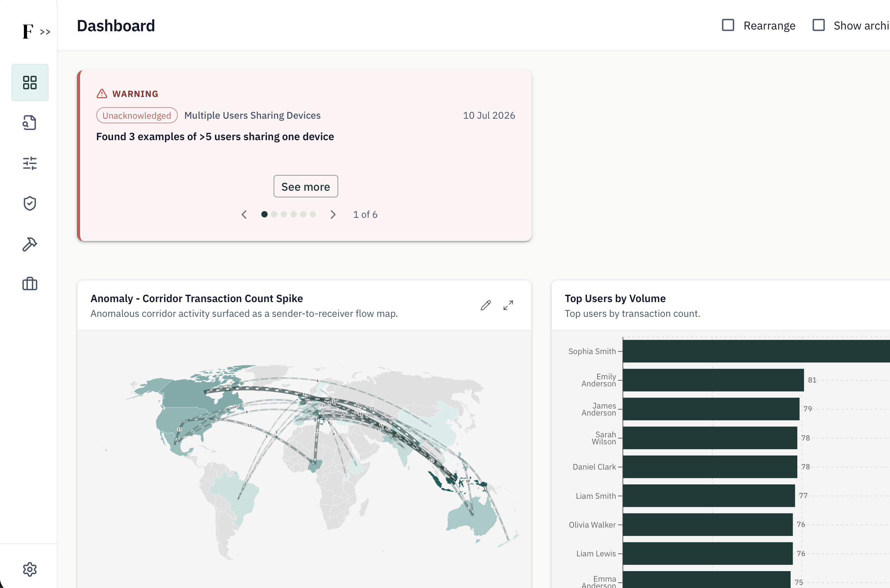890x588 pixels.
Task: Click the Sarah Wilson bar
Action: pos(710,438)
